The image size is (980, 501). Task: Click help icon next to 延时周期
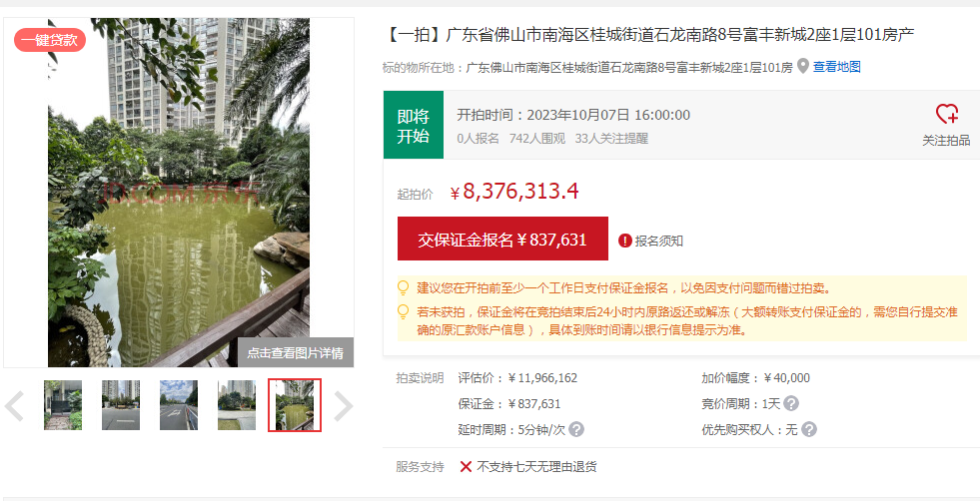[576, 430]
